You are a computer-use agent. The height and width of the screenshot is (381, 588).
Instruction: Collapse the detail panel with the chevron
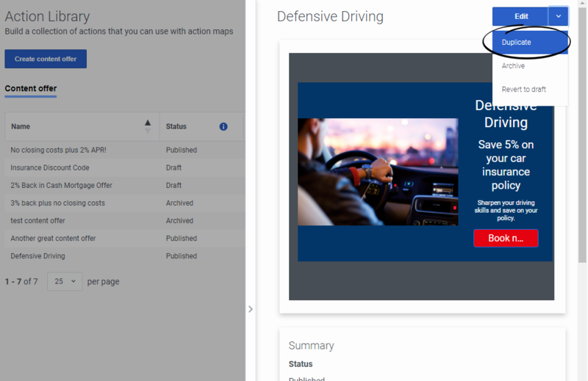coord(251,309)
